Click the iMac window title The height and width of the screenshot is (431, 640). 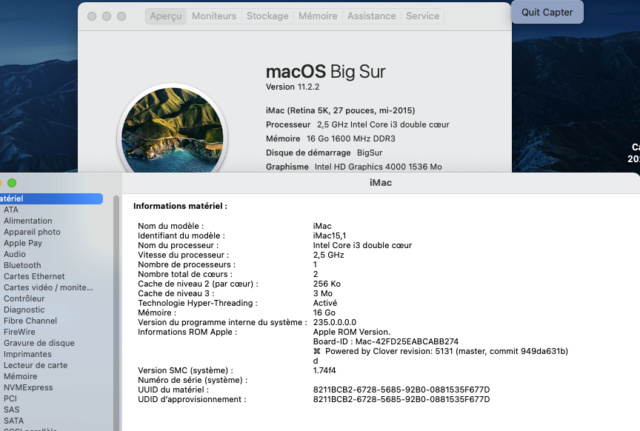click(x=380, y=183)
